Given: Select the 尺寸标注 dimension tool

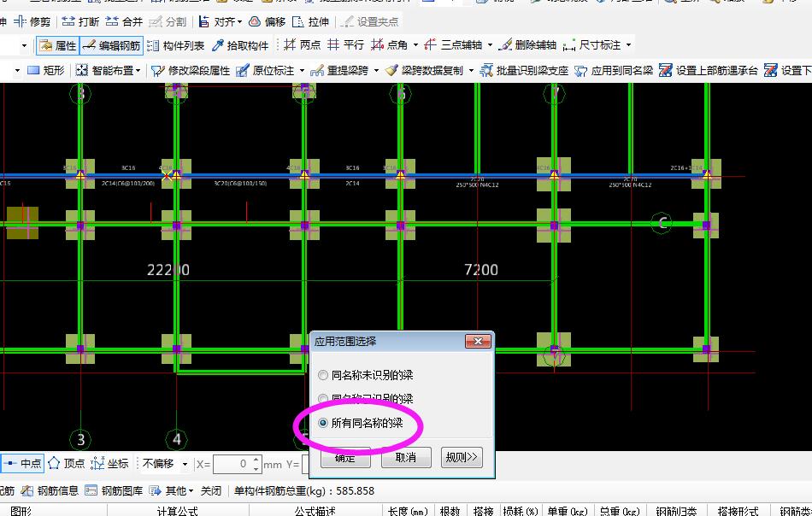Looking at the screenshot, I should pos(591,45).
